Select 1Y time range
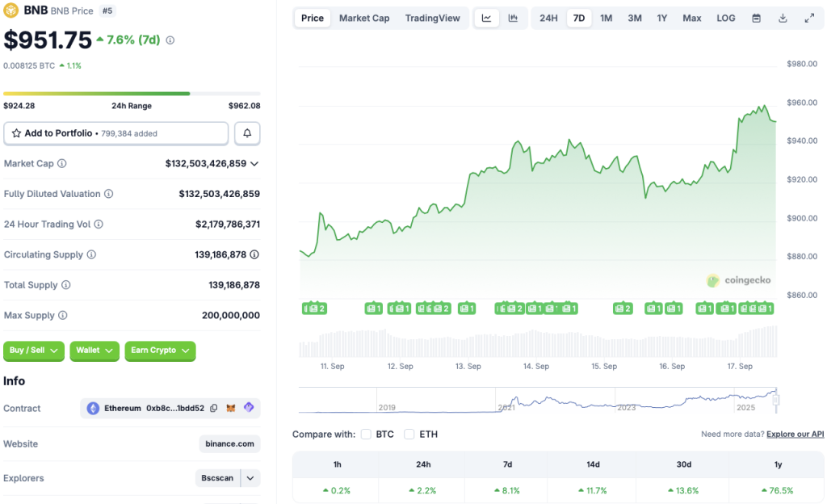Image resolution: width=827 pixels, height=504 pixels. [x=662, y=18]
